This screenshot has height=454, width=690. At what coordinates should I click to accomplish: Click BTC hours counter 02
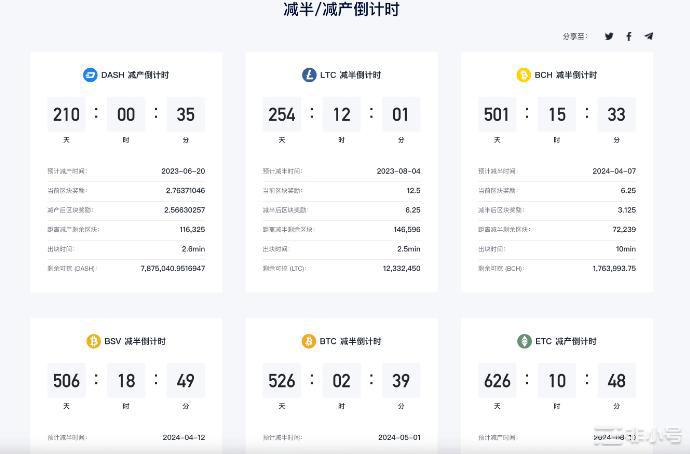point(341,381)
